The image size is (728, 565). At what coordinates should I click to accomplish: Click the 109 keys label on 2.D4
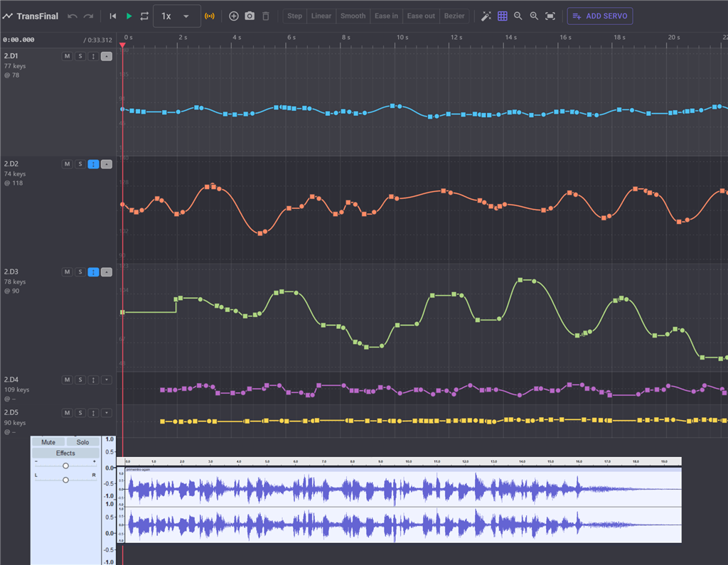[x=17, y=389]
